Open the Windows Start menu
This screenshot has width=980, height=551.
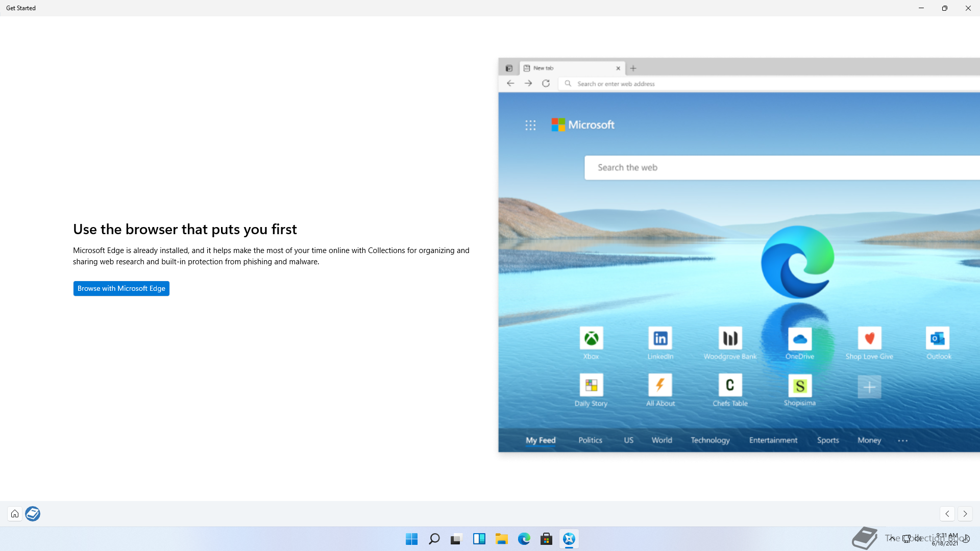point(411,539)
